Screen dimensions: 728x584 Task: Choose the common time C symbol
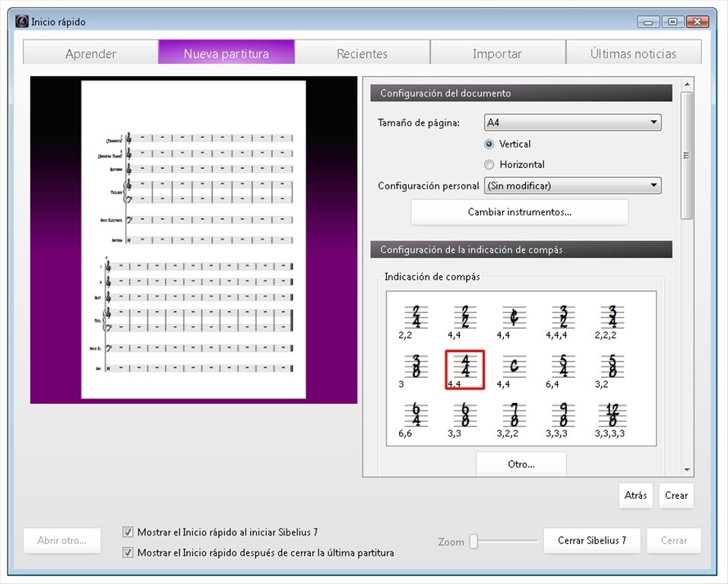(x=514, y=367)
